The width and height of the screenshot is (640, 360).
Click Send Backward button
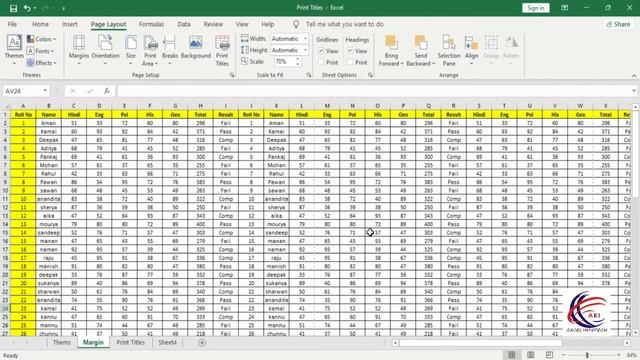[x=420, y=50]
